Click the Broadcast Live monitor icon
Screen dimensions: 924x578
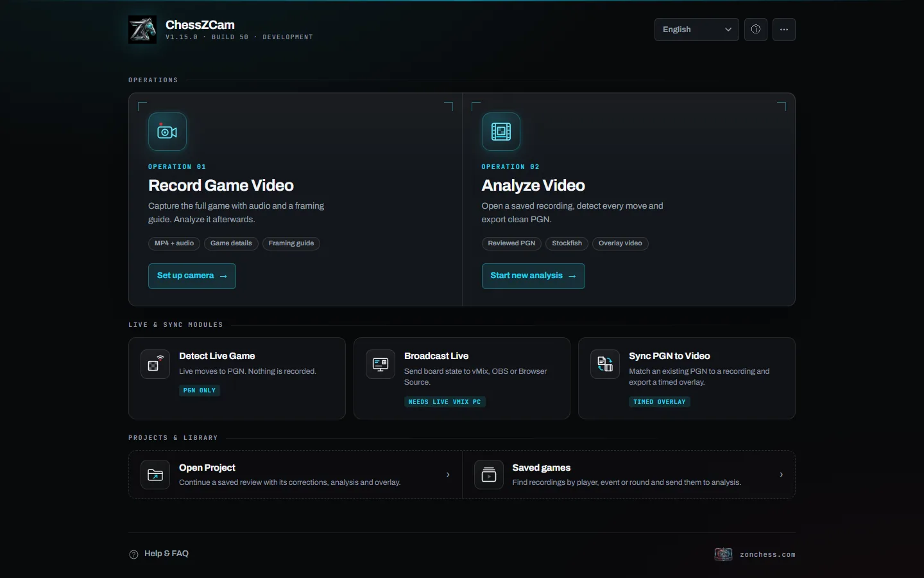click(381, 364)
